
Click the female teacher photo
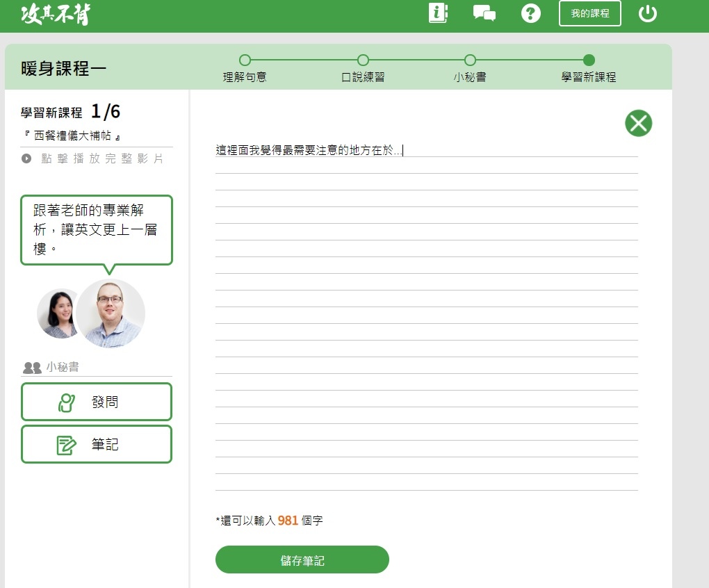click(x=56, y=313)
